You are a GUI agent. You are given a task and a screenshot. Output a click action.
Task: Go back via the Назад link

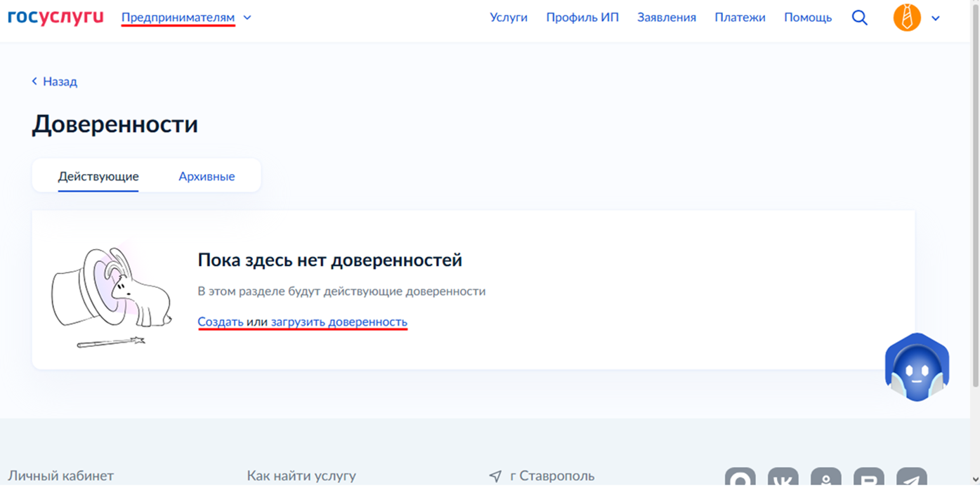click(55, 81)
